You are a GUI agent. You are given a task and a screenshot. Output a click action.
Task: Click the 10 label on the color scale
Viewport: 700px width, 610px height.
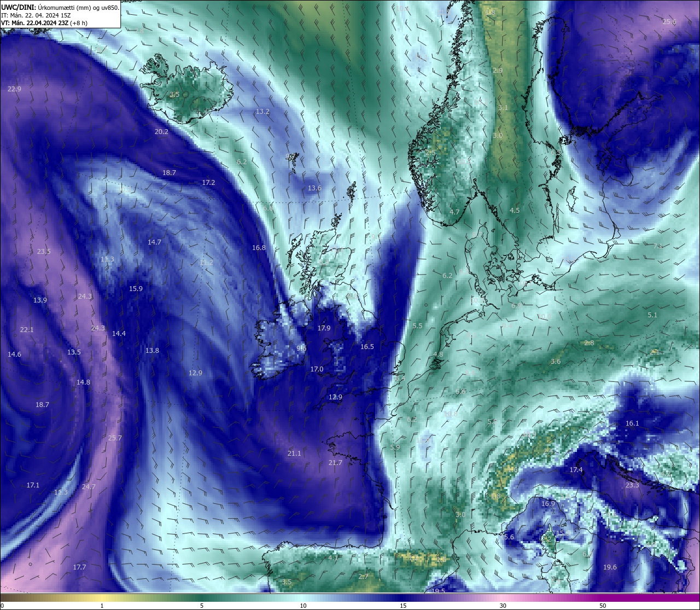point(303,606)
